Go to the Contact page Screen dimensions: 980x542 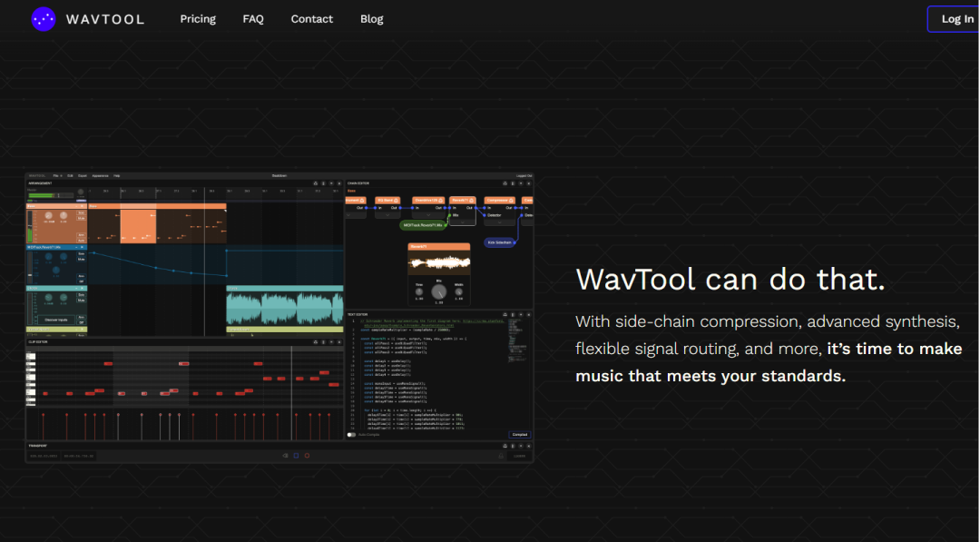pyautogui.click(x=311, y=19)
